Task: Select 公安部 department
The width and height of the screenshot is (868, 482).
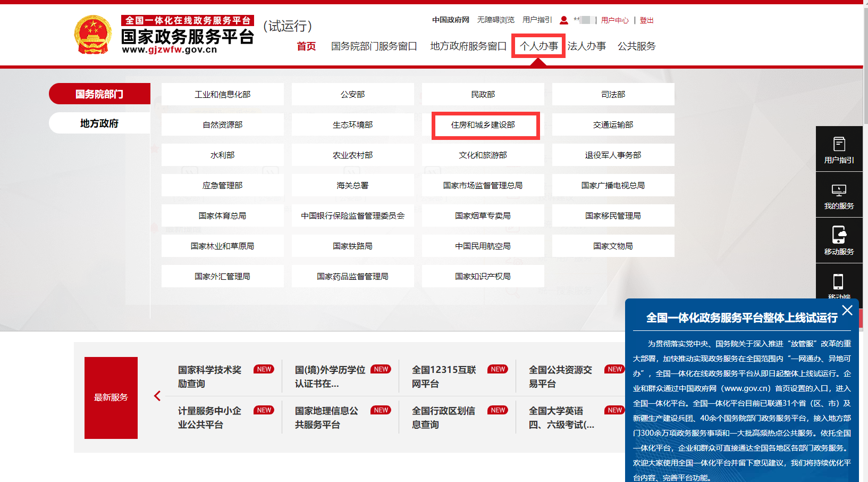Action: 352,94
